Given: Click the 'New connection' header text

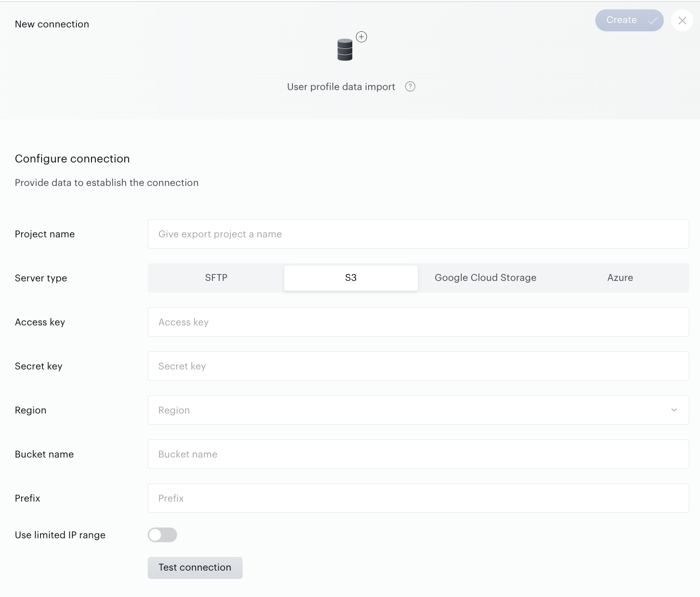Looking at the screenshot, I should click(x=52, y=24).
